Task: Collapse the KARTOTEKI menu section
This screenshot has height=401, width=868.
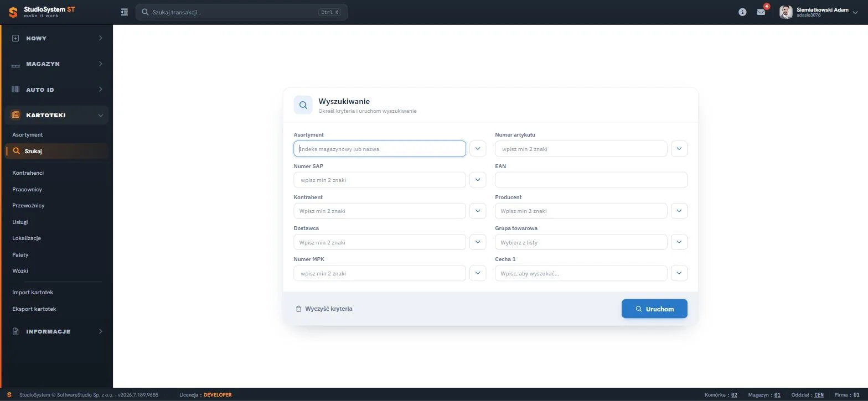Action: 100,115
